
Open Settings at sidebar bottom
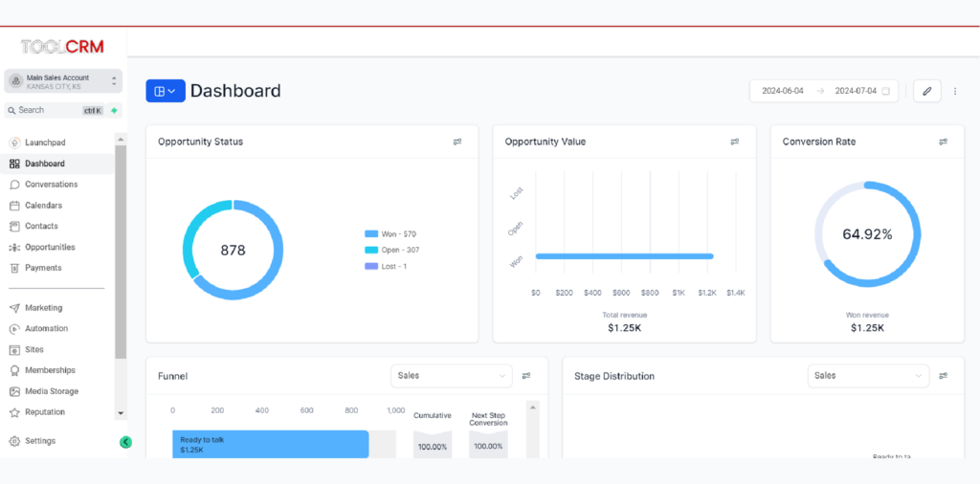point(39,441)
